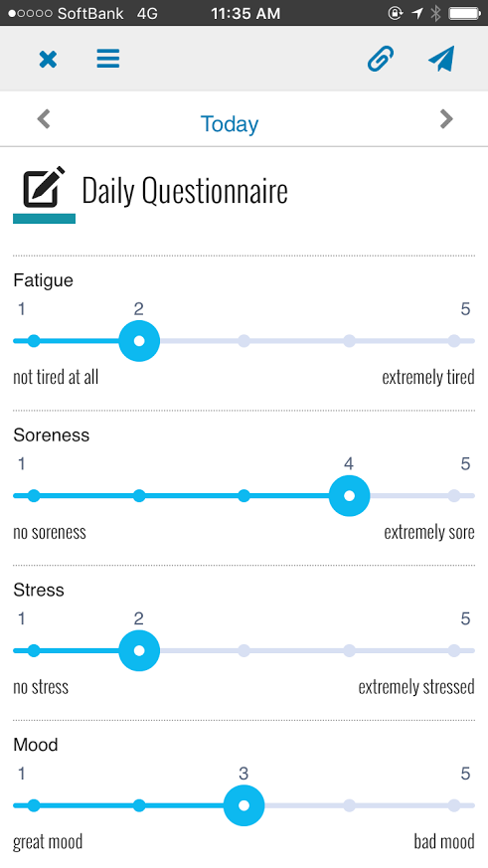The height and width of the screenshot is (868, 488).
Task: Tap the paperclip attachment icon
Action: 381,59
